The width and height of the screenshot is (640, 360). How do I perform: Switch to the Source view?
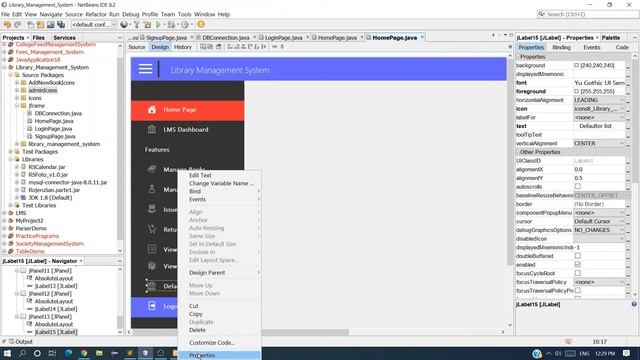click(x=137, y=47)
